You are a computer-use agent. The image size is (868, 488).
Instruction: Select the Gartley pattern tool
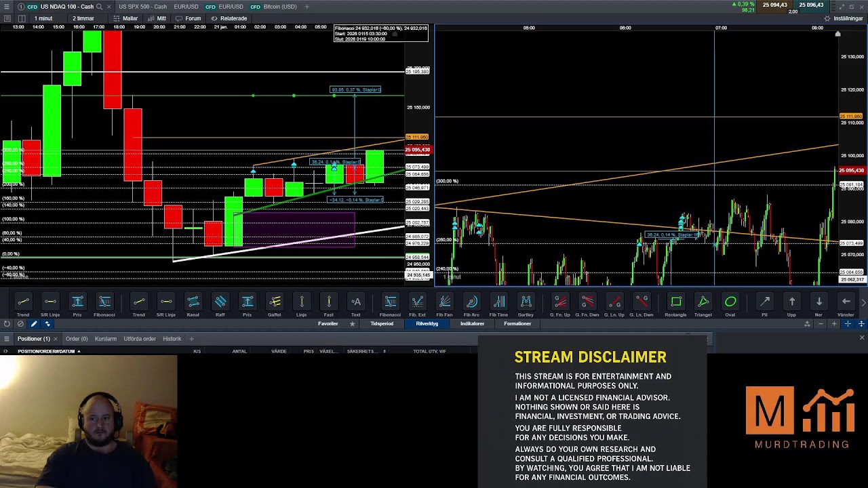[526, 305]
